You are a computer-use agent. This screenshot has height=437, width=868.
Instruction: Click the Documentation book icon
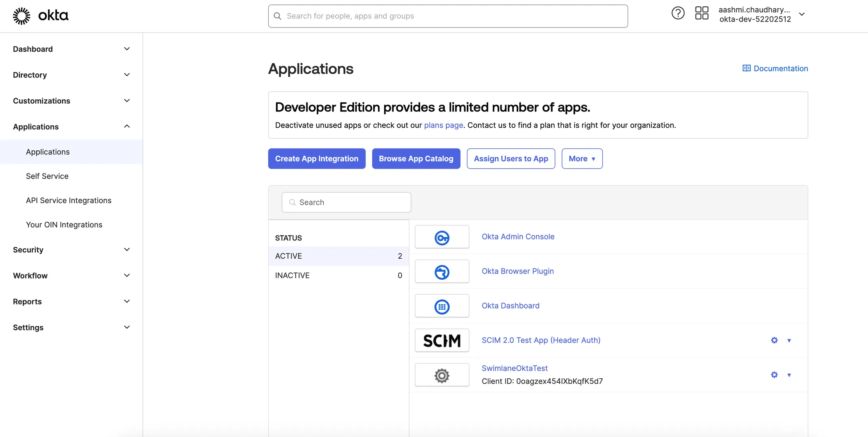[x=746, y=68]
